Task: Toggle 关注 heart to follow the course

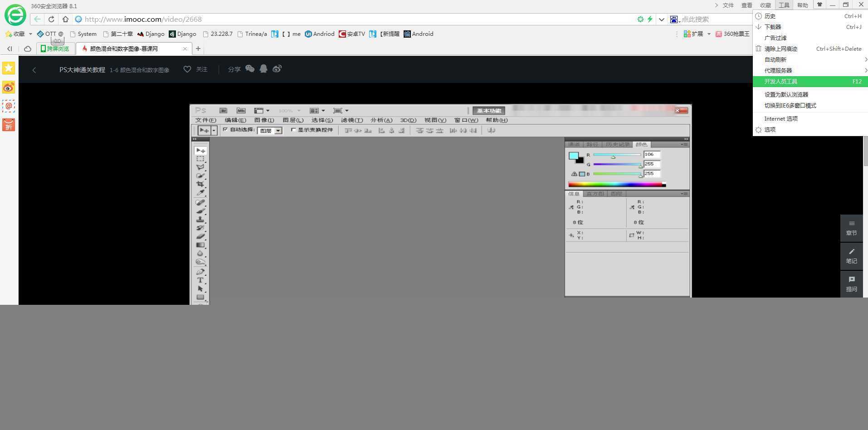Action: tap(187, 69)
